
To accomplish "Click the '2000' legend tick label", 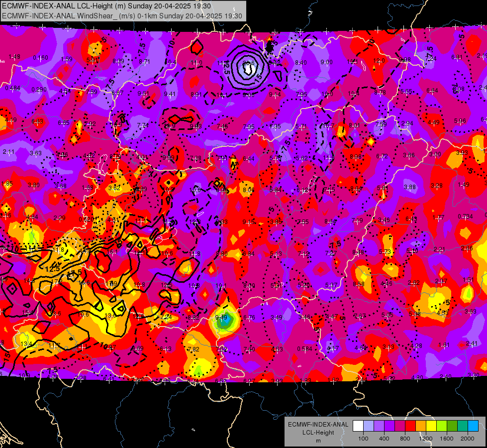I will [x=468, y=439].
